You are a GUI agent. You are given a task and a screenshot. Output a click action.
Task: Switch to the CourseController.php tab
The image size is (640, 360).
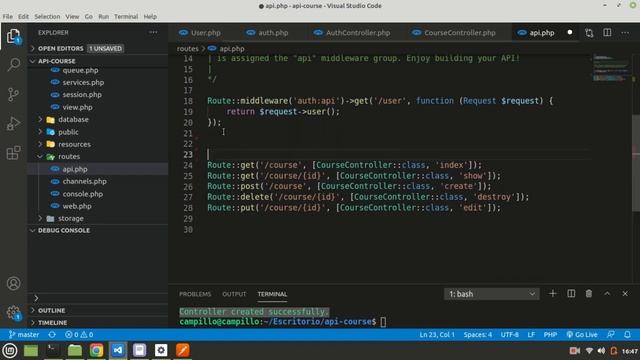click(x=454, y=33)
